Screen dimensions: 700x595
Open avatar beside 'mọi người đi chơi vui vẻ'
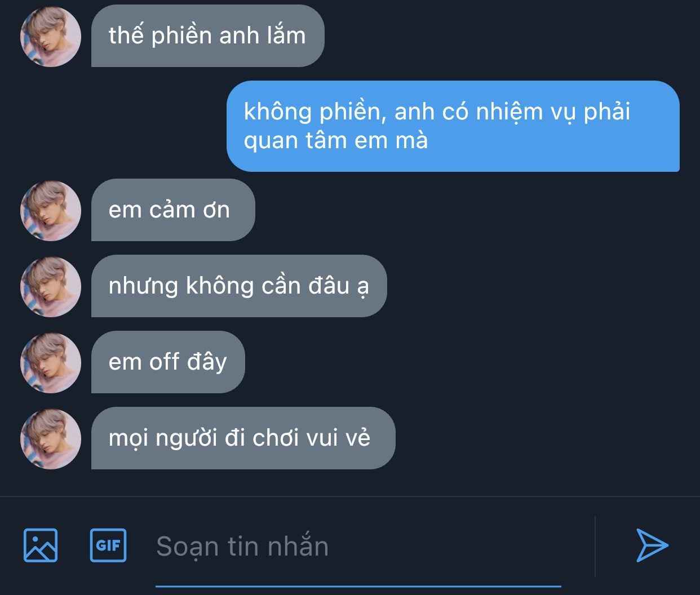pyautogui.click(x=51, y=439)
